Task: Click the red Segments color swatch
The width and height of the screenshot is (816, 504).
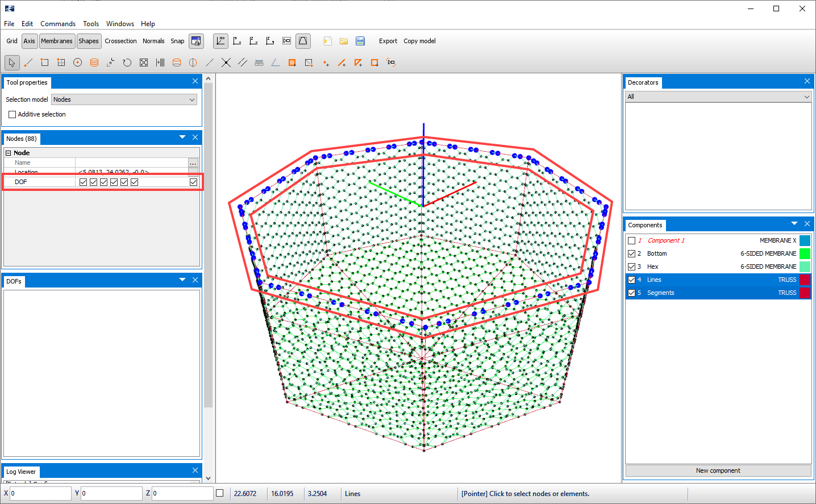Action: coord(805,293)
